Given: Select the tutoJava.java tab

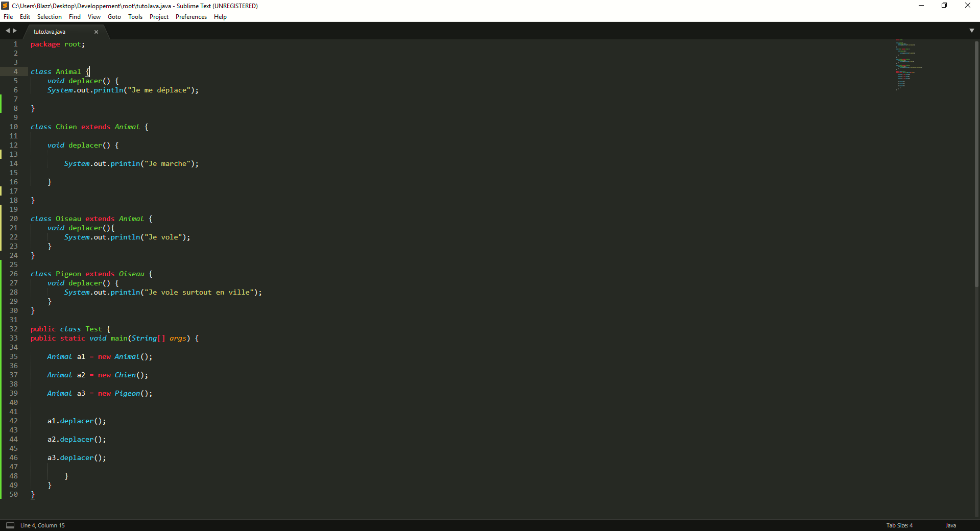Looking at the screenshot, I should [x=50, y=32].
